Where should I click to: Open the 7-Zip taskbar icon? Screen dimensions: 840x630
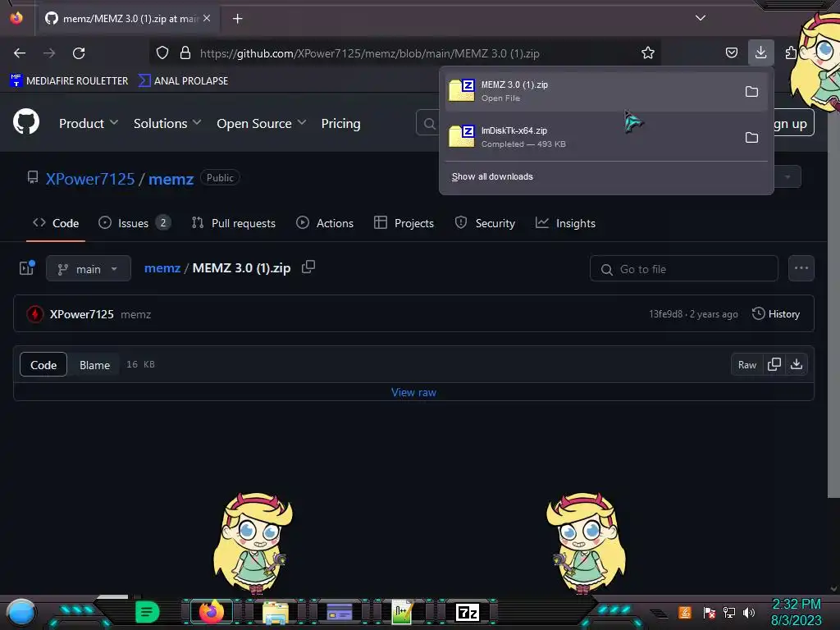pos(467,612)
